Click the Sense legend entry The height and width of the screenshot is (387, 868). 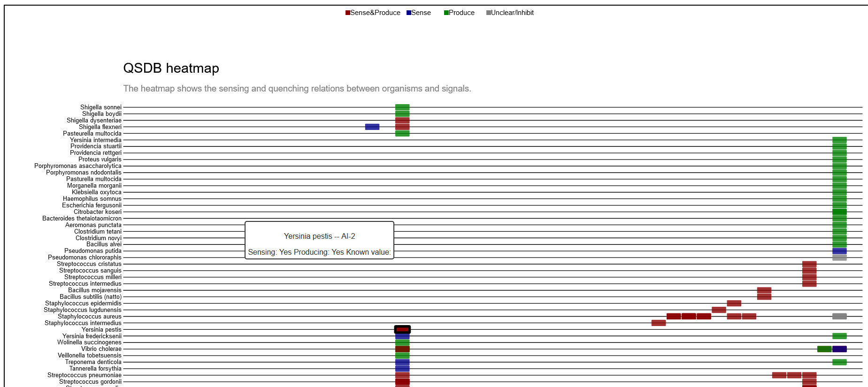(419, 13)
